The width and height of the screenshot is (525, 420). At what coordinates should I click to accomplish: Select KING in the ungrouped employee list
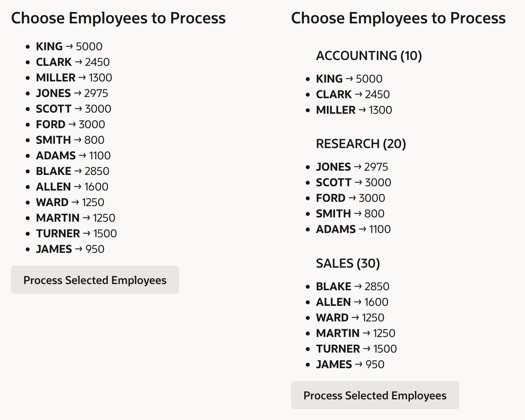pos(69,46)
